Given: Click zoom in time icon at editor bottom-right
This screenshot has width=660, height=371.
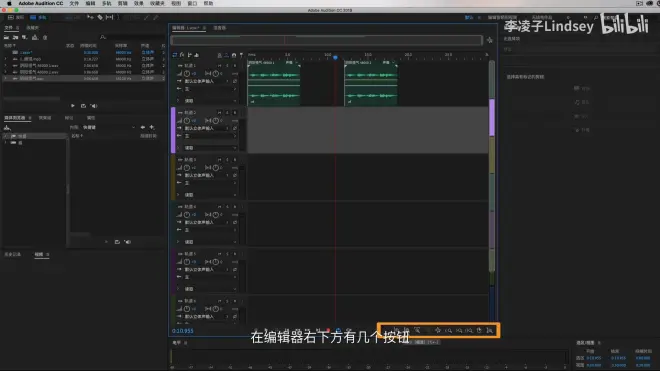Looking at the screenshot, I should point(448,331).
